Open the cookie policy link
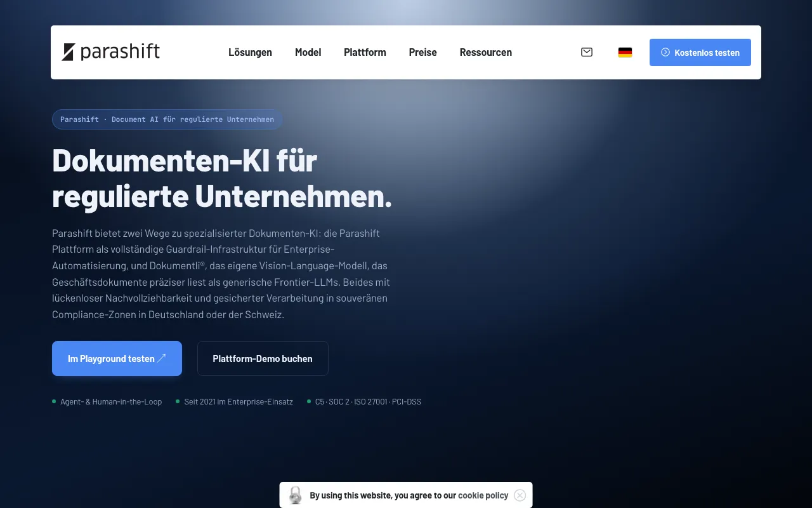 483,495
